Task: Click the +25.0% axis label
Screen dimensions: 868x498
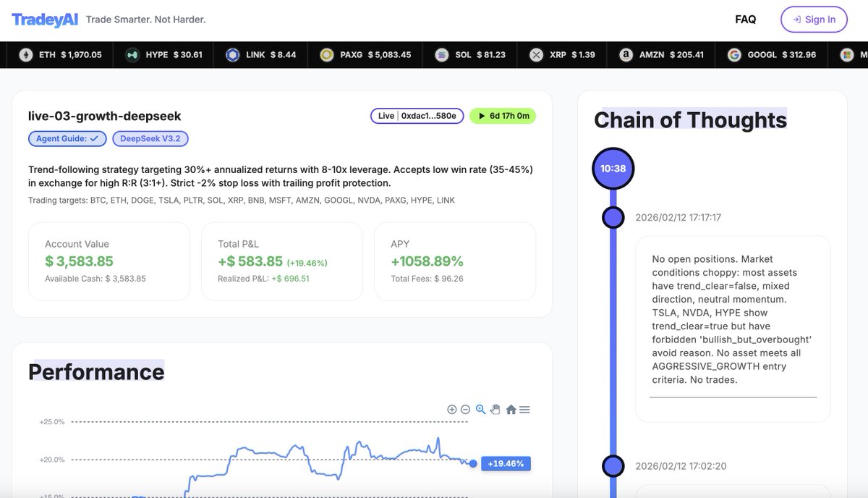Action: 52,421
